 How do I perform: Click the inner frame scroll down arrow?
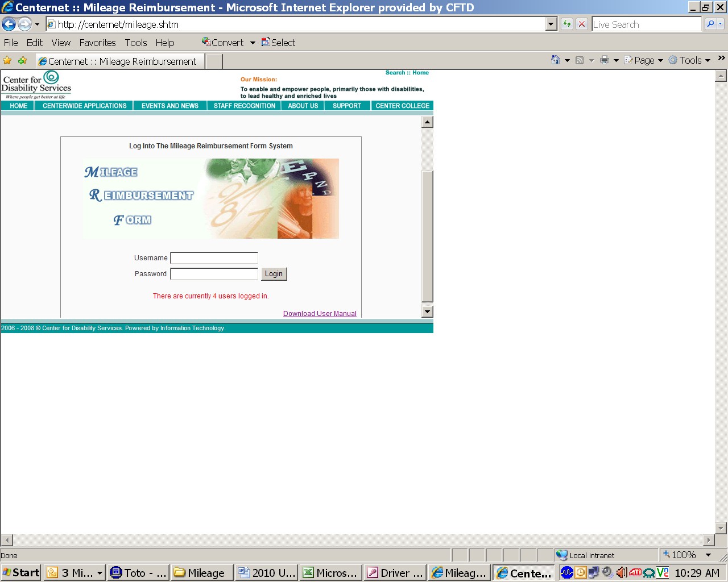tap(427, 311)
